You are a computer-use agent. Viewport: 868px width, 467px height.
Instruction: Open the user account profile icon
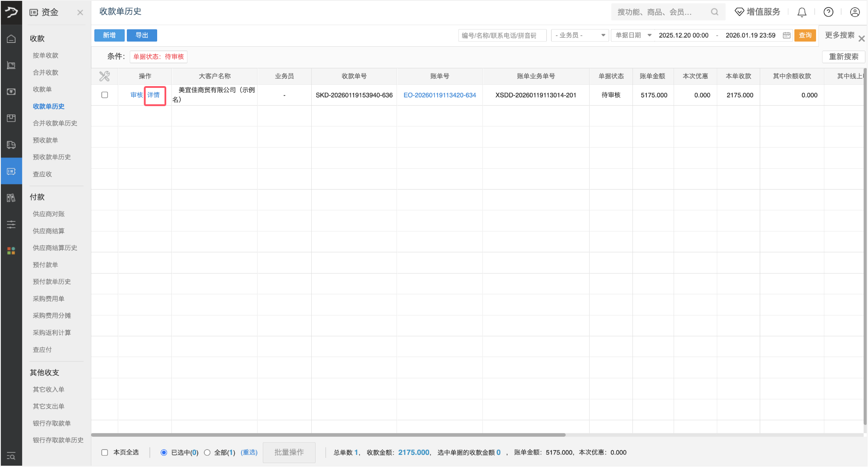[855, 13]
